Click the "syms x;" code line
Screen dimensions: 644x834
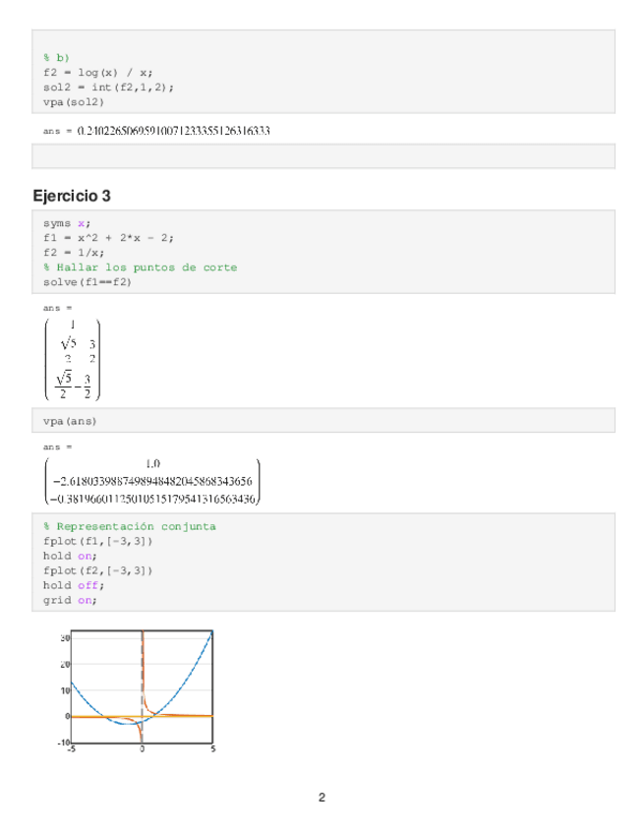click(66, 223)
